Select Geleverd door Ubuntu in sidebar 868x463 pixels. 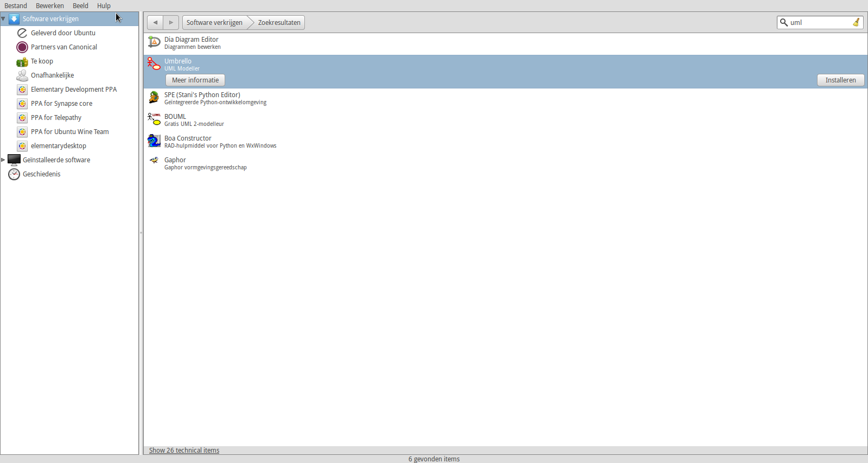click(x=63, y=33)
